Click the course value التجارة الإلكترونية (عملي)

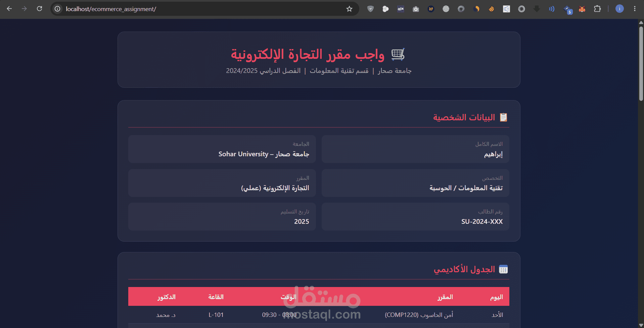[x=275, y=188]
